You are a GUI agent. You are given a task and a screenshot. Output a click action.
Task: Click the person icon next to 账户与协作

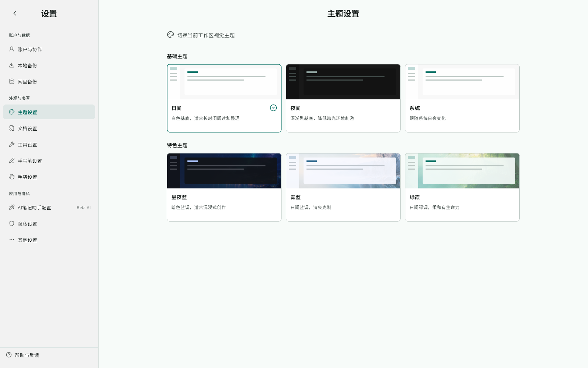[12, 49]
